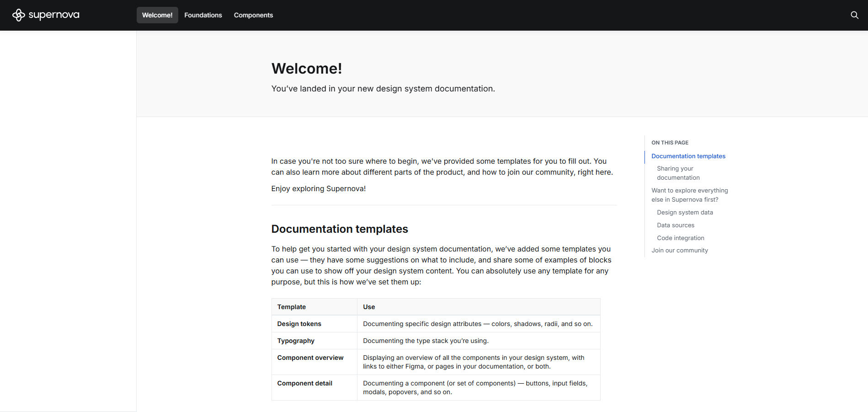The height and width of the screenshot is (412, 868).
Task: Open Join our community link
Action: pyautogui.click(x=679, y=250)
